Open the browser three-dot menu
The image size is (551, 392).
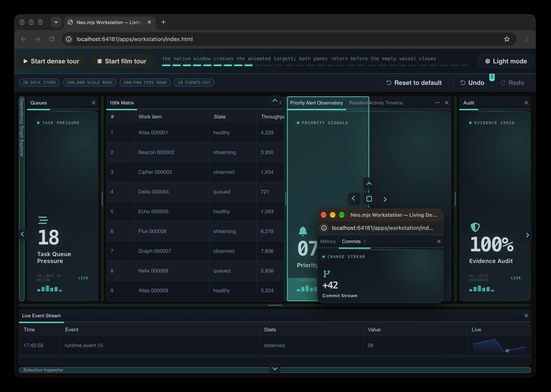pos(526,39)
